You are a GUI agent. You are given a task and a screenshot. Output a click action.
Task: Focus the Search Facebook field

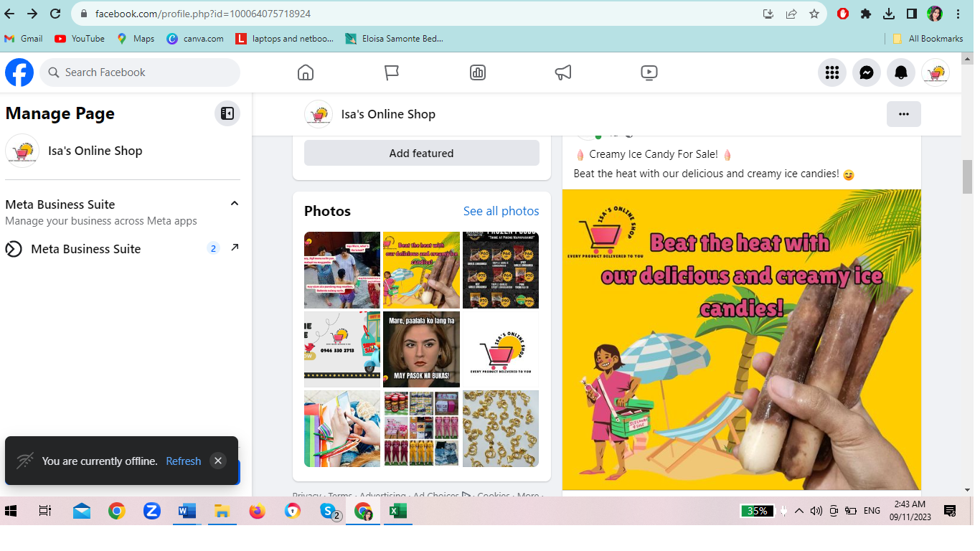[140, 72]
